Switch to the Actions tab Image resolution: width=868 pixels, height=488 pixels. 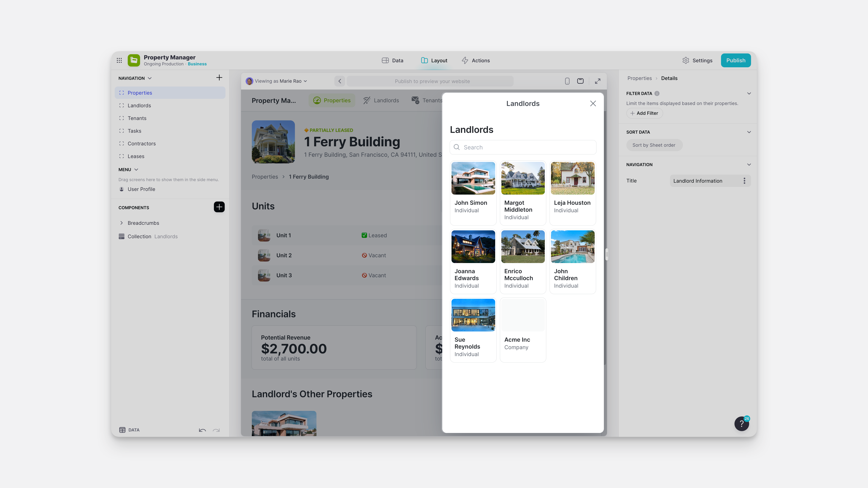tap(476, 60)
